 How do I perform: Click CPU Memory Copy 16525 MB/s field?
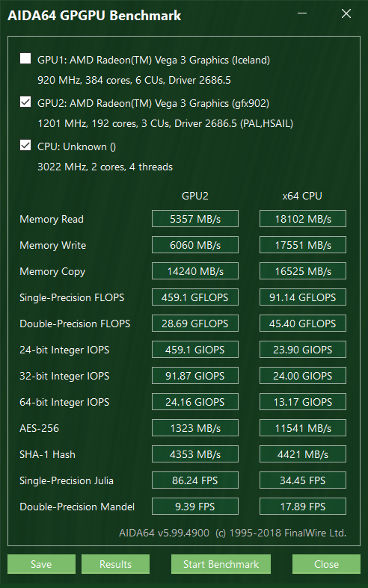pyautogui.click(x=303, y=271)
